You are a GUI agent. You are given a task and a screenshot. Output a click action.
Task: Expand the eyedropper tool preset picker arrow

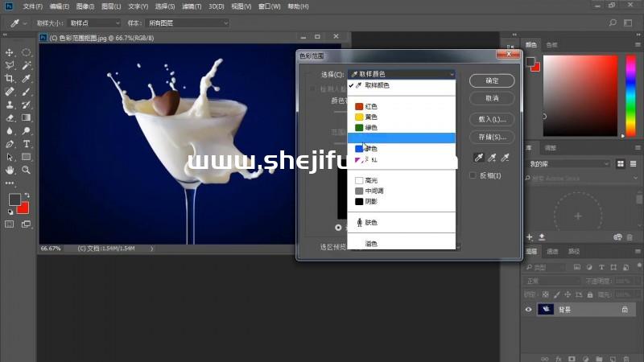tap(25, 23)
